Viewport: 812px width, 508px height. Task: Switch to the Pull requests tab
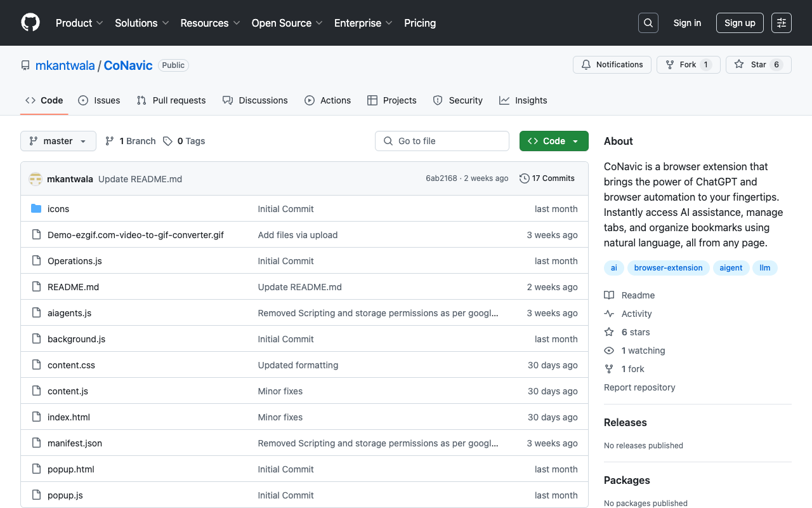pyautogui.click(x=171, y=100)
